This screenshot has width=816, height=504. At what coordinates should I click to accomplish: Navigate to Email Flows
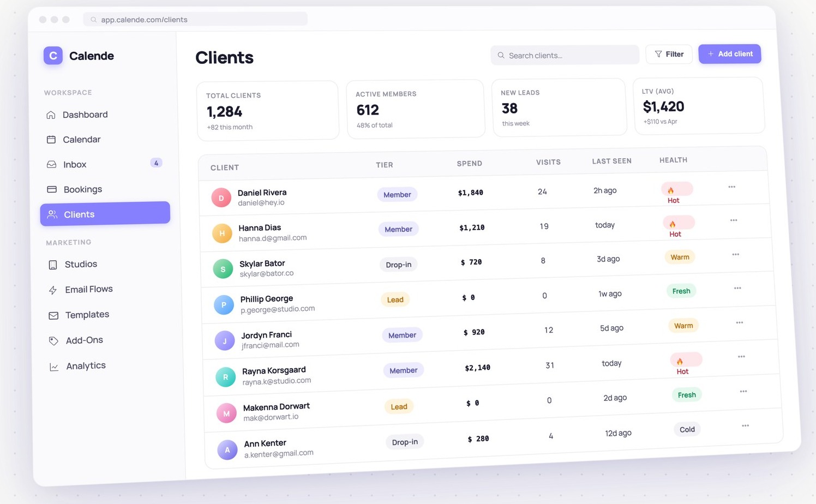point(106,290)
